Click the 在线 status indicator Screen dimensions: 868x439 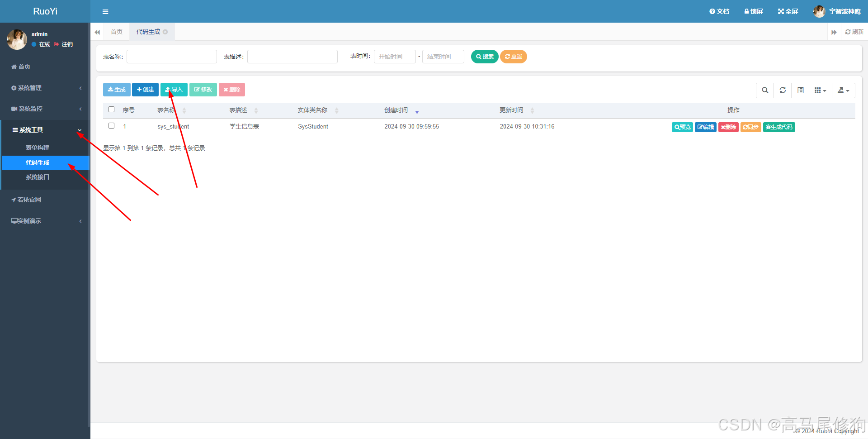pos(41,44)
